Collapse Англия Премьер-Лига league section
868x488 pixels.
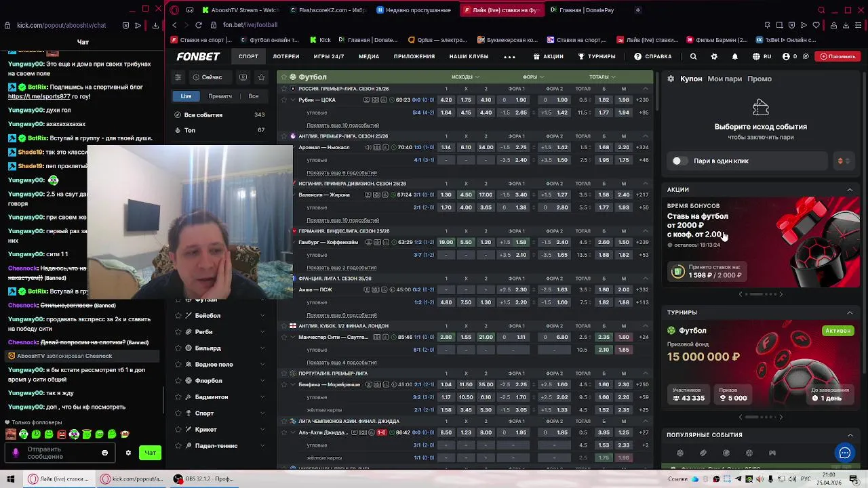(x=646, y=136)
